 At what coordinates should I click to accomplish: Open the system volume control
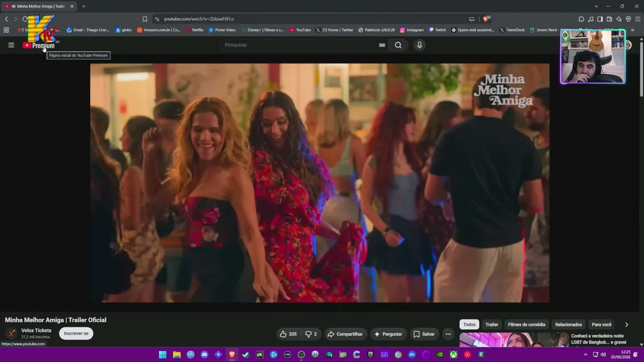(603, 354)
